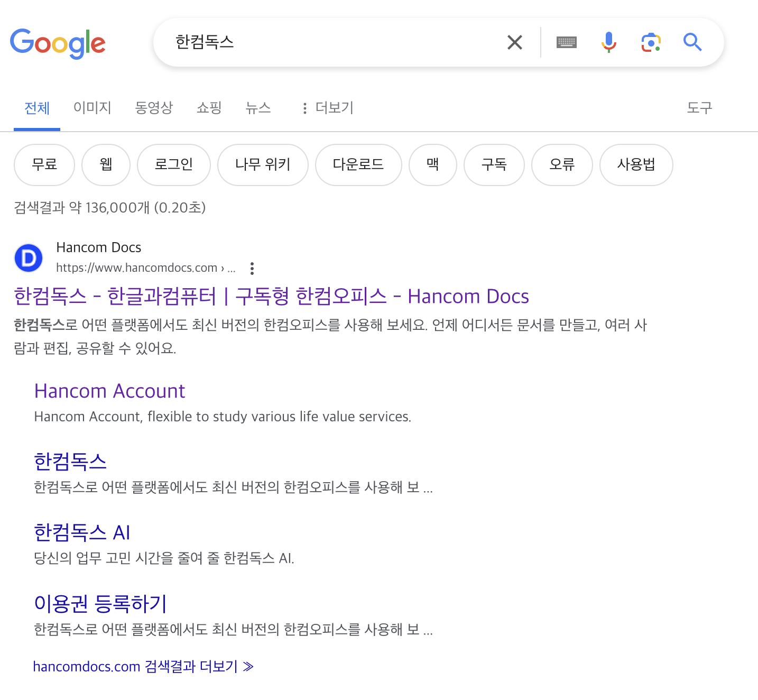Open the 한컴독스 AI sitelink
758x700 pixels.
coord(82,532)
